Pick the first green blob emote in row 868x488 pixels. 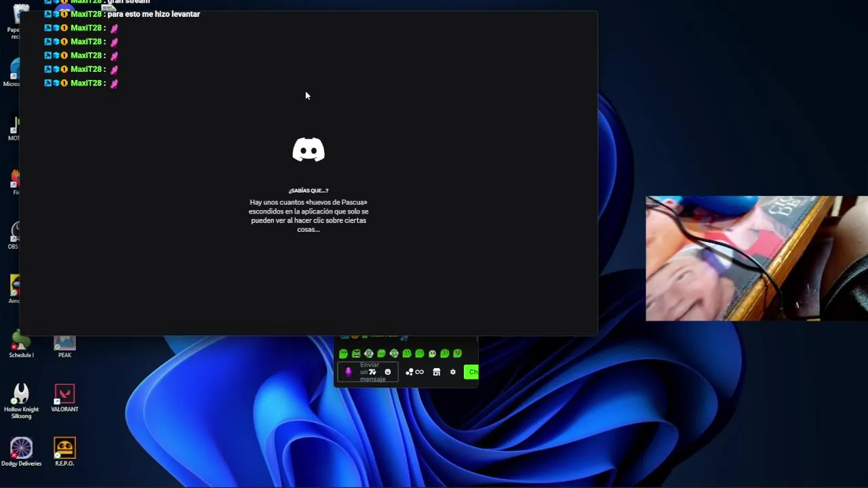pyautogui.click(x=343, y=354)
